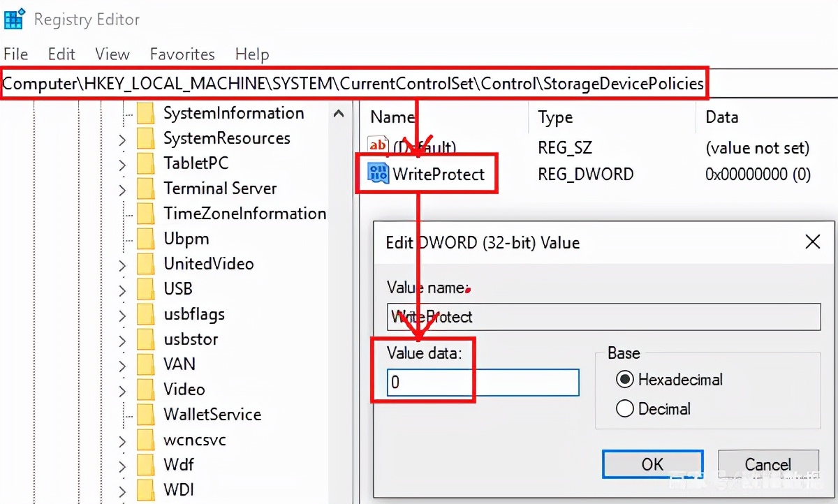This screenshot has height=504, width=838.
Task: Open the Favorites menu
Action: coord(182,54)
